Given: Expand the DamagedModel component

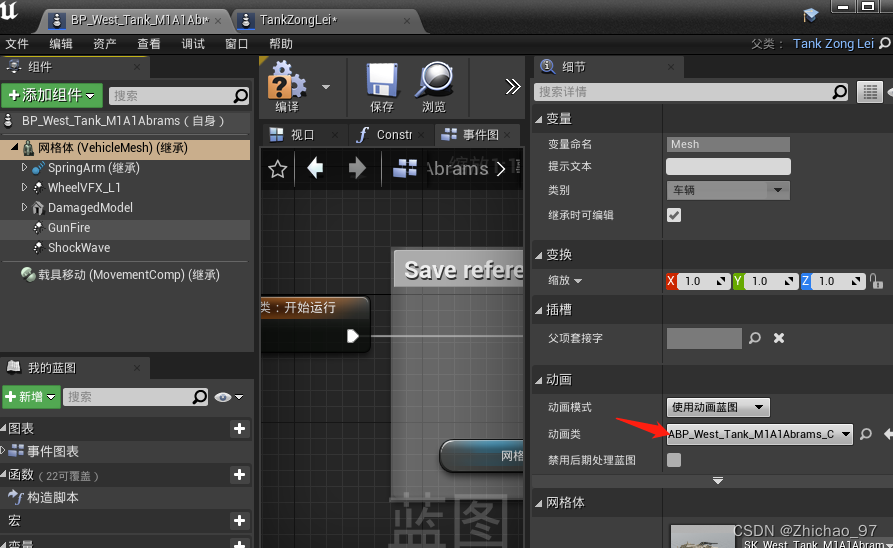Looking at the screenshot, I should [x=24, y=207].
